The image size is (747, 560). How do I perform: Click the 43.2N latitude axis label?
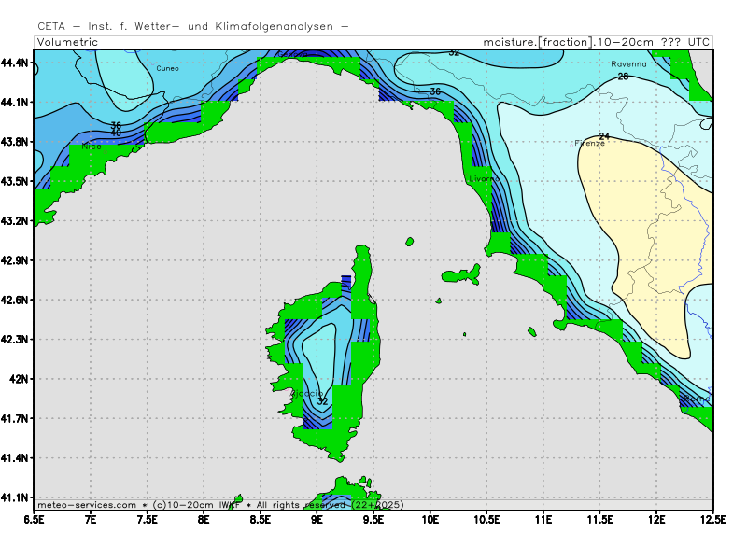(16, 221)
